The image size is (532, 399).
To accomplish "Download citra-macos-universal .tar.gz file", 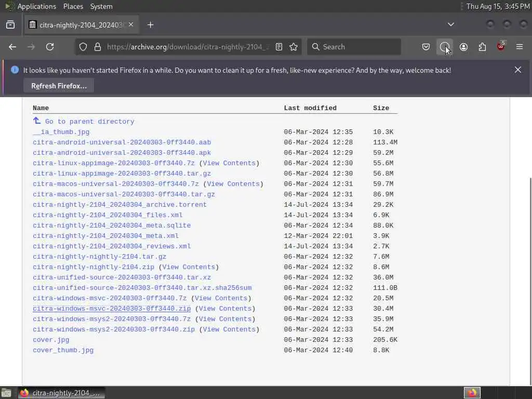I will coord(124,194).
